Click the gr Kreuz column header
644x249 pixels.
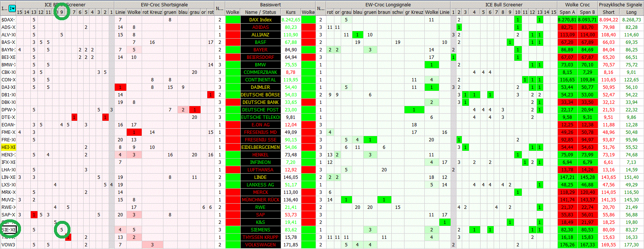[414, 12]
